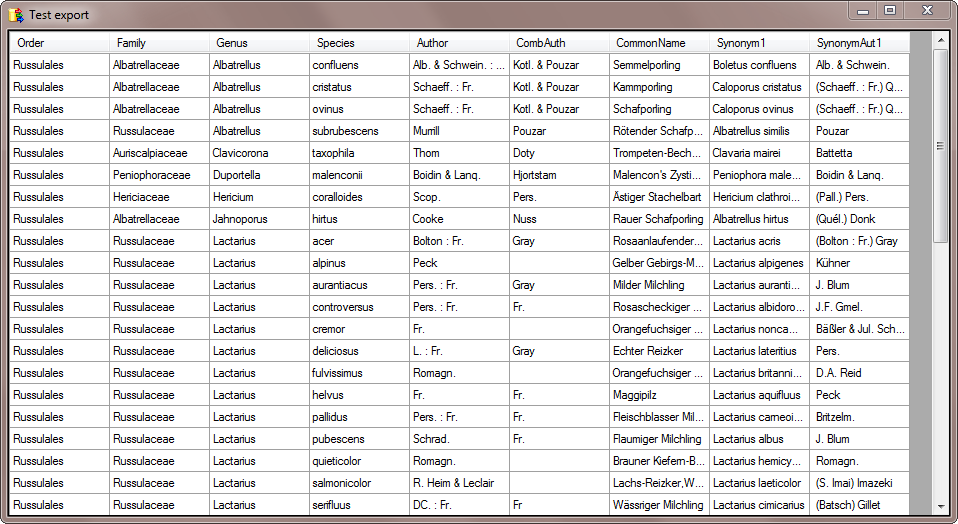The image size is (958, 524).
Task: Close the Test export window
Action: click(927, 10)
